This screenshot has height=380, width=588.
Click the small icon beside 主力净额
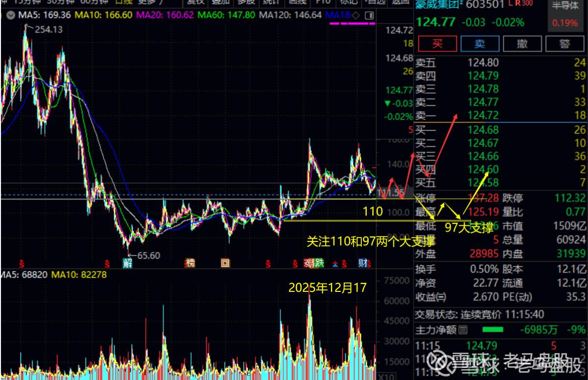pos(463,330)
